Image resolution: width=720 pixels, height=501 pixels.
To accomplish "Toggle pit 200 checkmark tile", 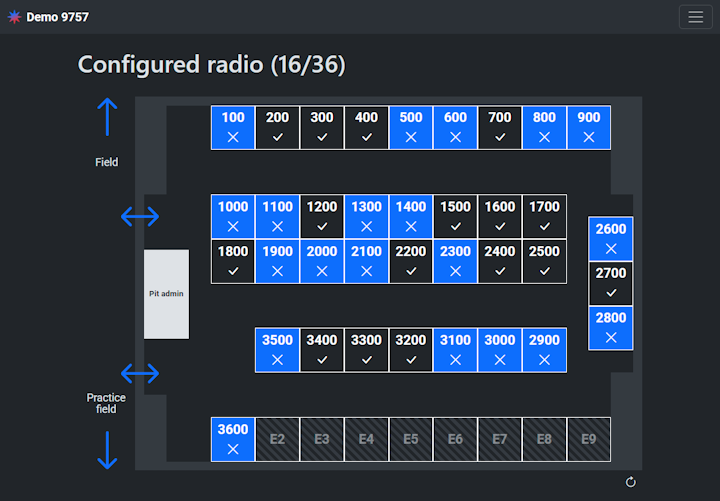I will pos(278,127).
